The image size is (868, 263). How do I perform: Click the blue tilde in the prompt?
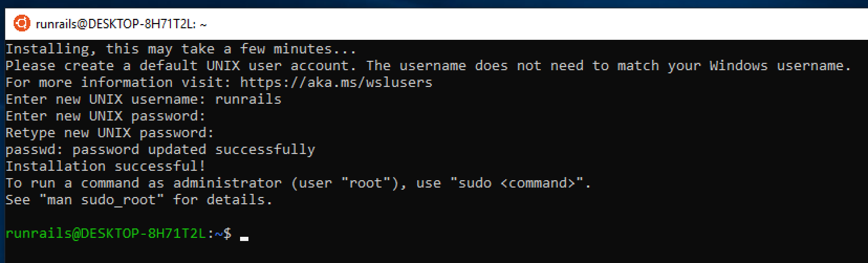point(219,233)
